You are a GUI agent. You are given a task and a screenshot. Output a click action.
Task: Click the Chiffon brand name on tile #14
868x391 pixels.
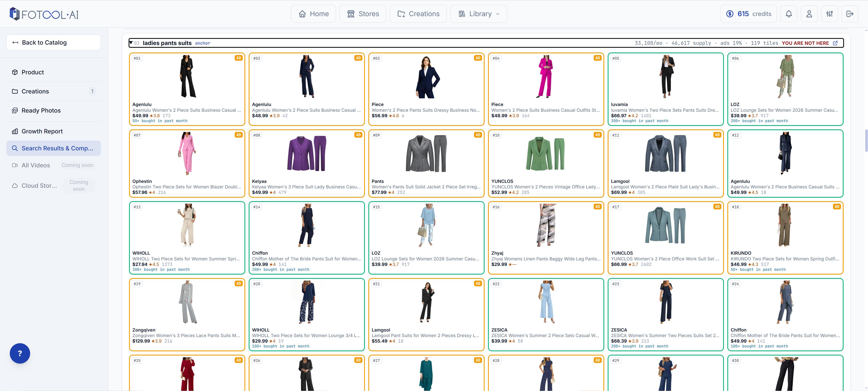(x=260, y=253)
